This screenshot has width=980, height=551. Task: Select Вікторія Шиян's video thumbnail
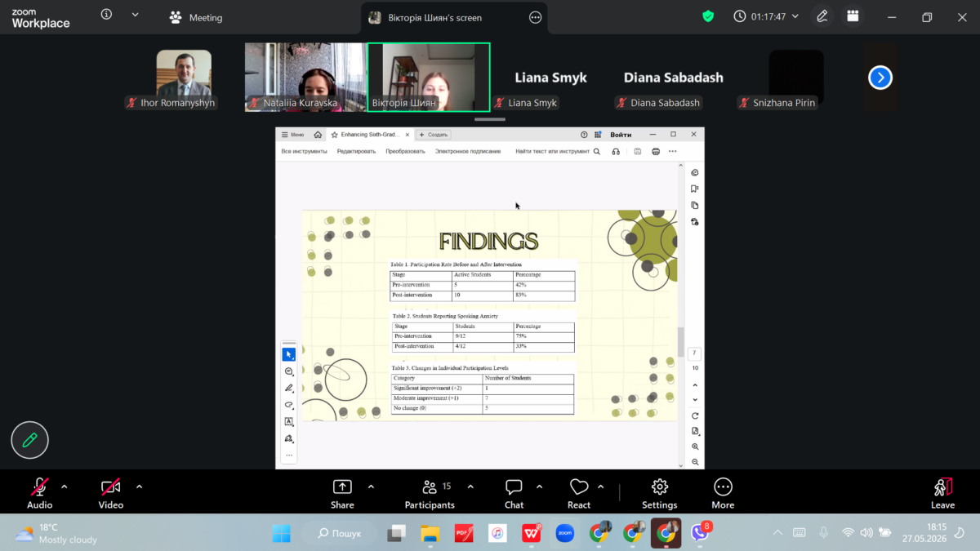tap(429, 77)
